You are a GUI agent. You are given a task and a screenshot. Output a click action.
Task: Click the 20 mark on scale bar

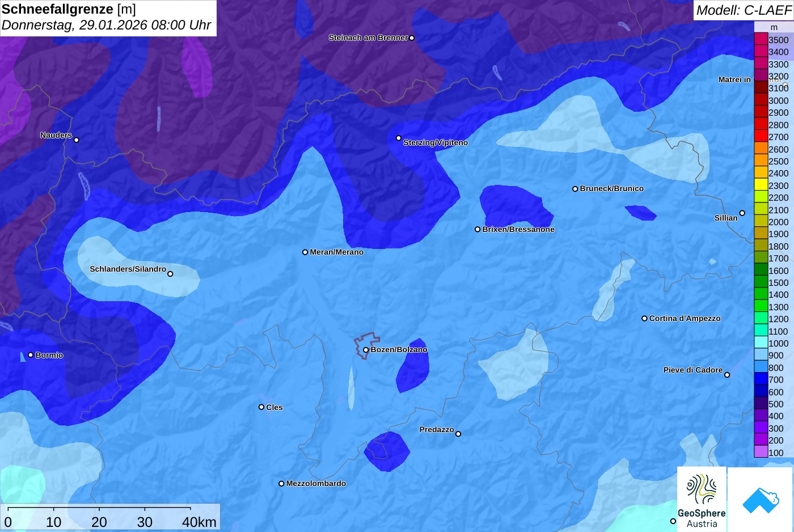pos(99,522)
